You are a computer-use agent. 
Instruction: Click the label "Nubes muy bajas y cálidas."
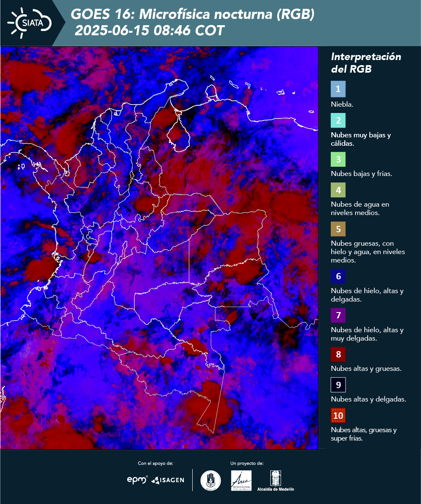[x=361, y=139]
